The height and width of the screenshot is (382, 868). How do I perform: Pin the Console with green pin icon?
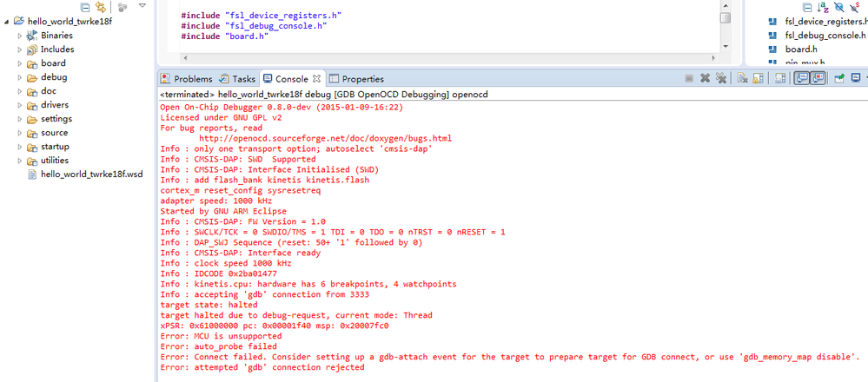839,78
